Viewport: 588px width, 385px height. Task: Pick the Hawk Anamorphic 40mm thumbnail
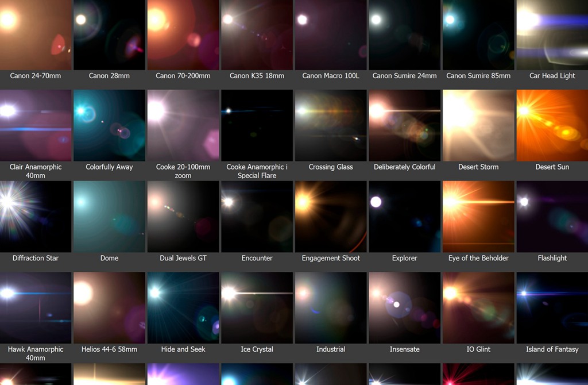click(36, 307)
